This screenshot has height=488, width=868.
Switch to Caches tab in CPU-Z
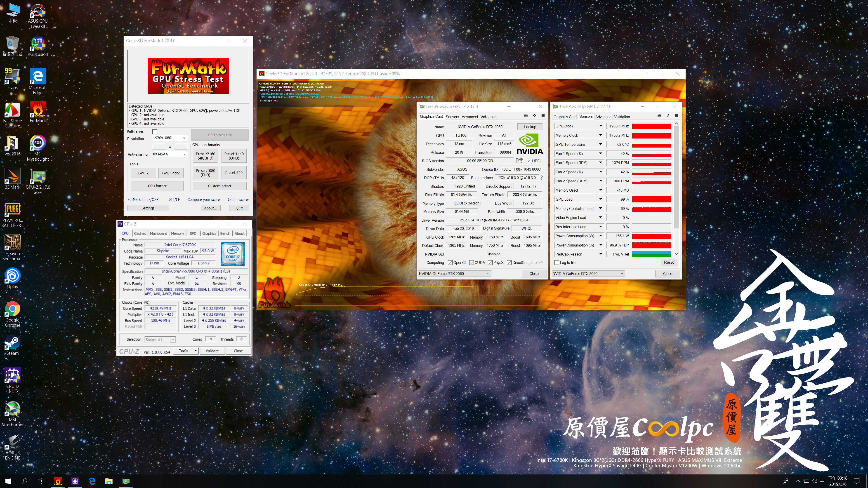pyautogui.click(x=140, y=233)
